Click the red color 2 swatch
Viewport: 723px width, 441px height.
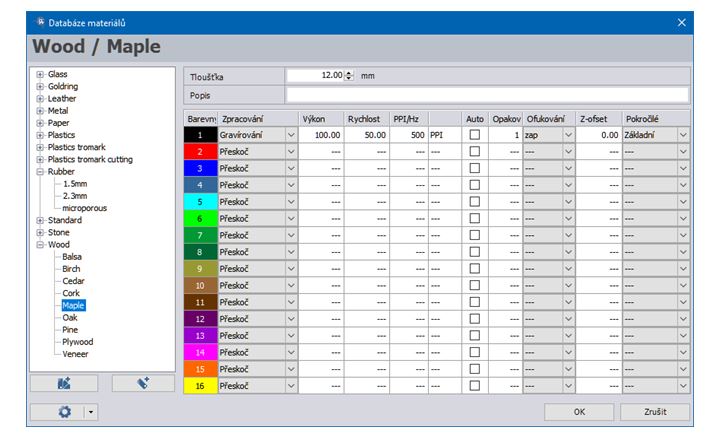pyautogui.click(x=200, y=151)
